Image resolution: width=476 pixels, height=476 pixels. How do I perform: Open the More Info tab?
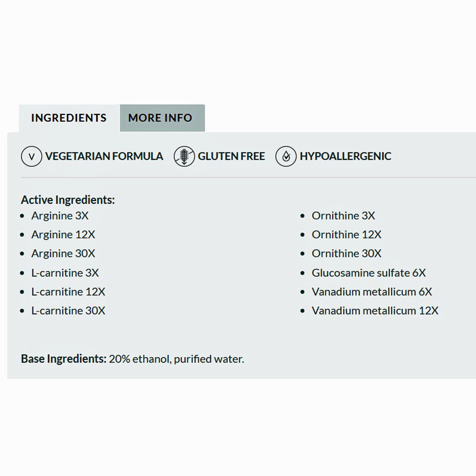point(160,118)
